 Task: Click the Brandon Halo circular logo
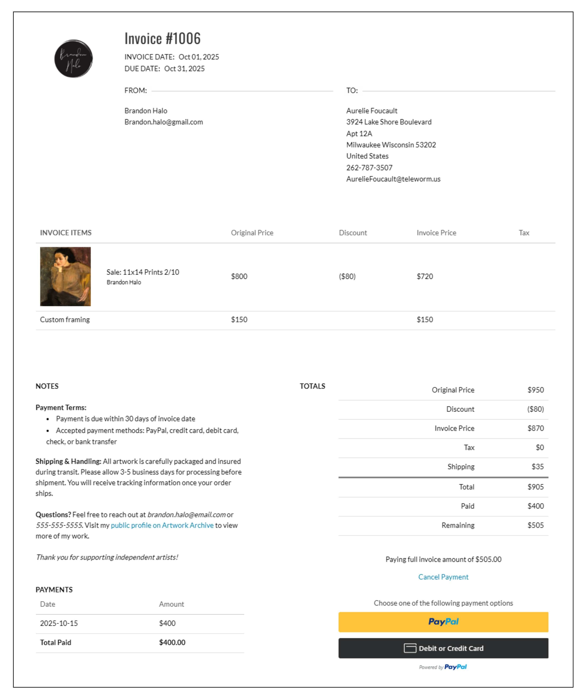(x=73, y=59)
